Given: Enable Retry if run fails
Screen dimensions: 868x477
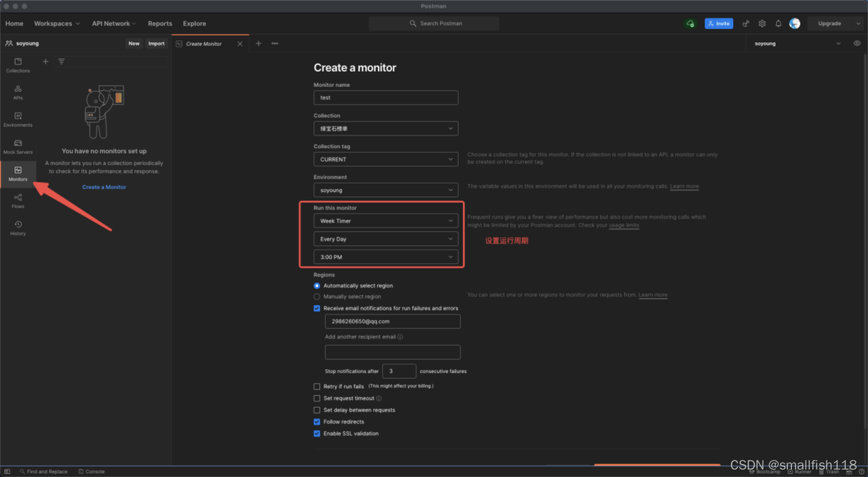Looking at the screenshot, I should [317, 387].
